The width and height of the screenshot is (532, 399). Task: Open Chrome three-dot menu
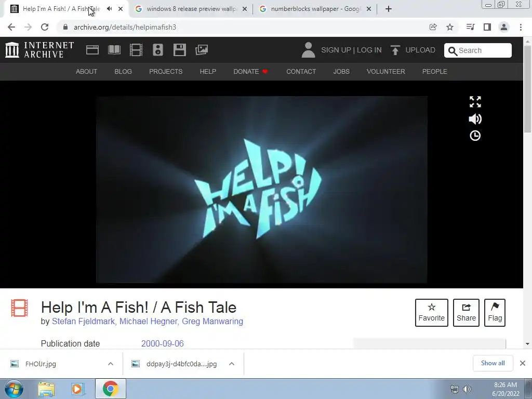point(521,27)
